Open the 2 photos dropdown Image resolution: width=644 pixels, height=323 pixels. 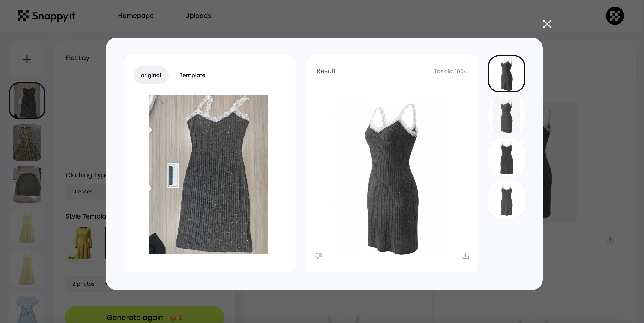click(86, 284)
